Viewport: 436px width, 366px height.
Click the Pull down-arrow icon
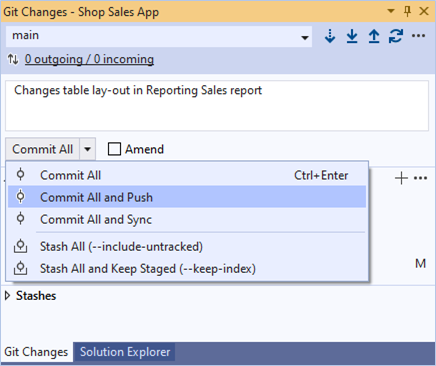coord(352,36)
